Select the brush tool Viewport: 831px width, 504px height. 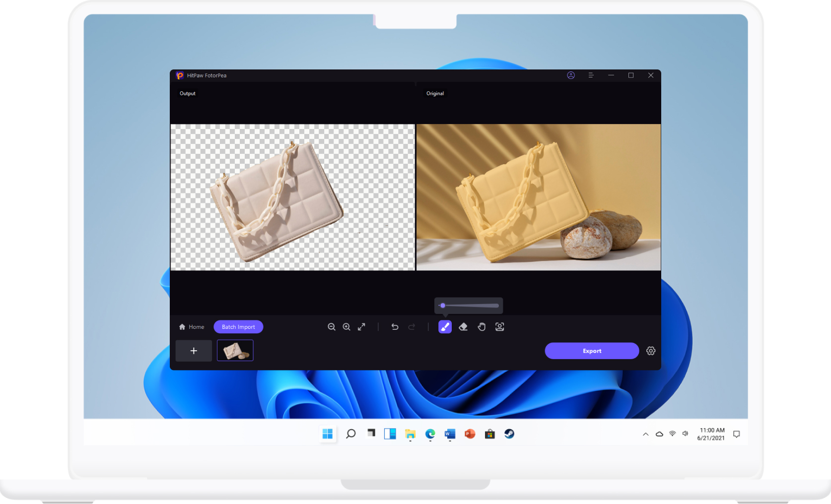coord(445,327)
